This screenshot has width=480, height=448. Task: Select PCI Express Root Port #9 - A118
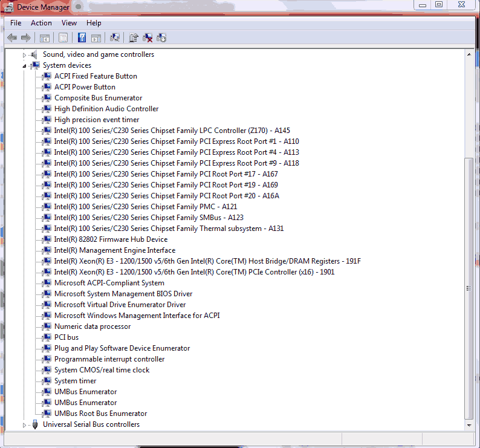pyautogui.click(x=177, y=163)
